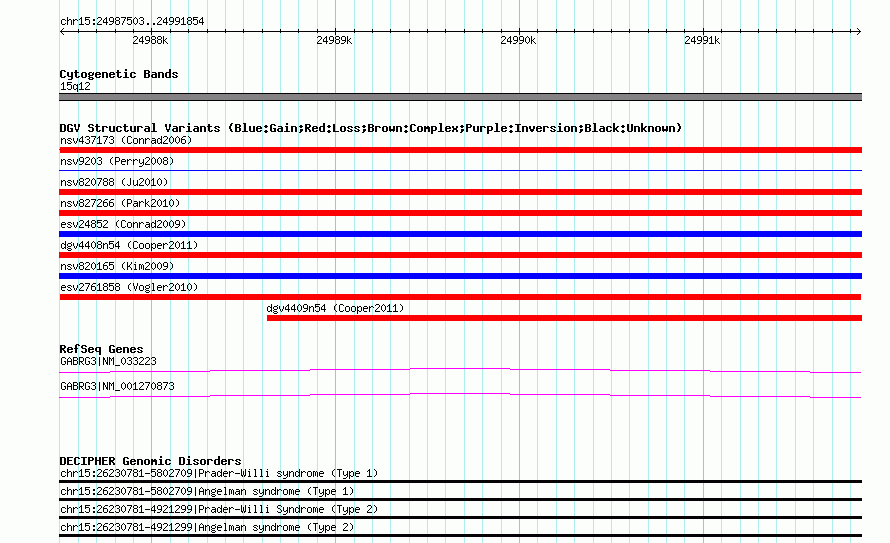Select the nsv9203 (Perry2008) thin blue line
This screenshot has width=890, height=543.
(x=460, y=170)
